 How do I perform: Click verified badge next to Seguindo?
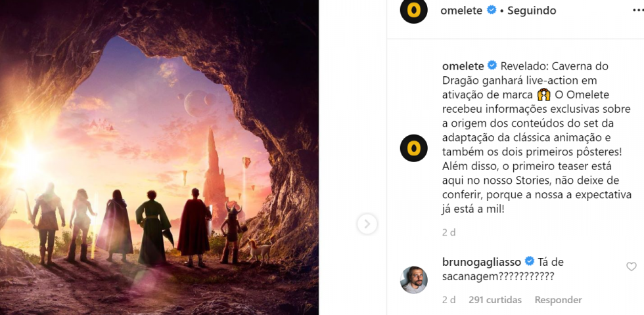(x=492, y=10)
